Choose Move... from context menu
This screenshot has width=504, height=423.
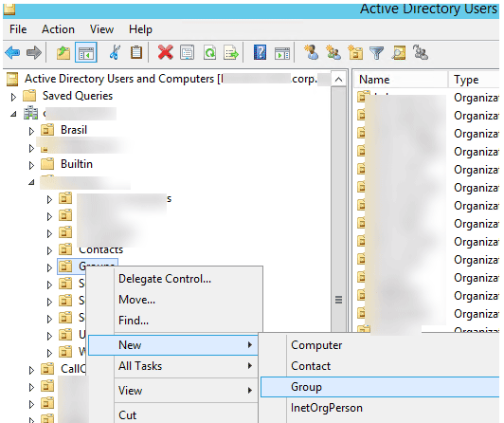pos(175,300)
